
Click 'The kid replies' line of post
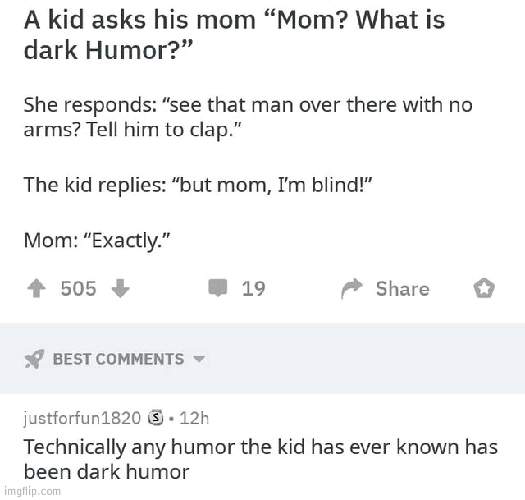pos(198,185)
